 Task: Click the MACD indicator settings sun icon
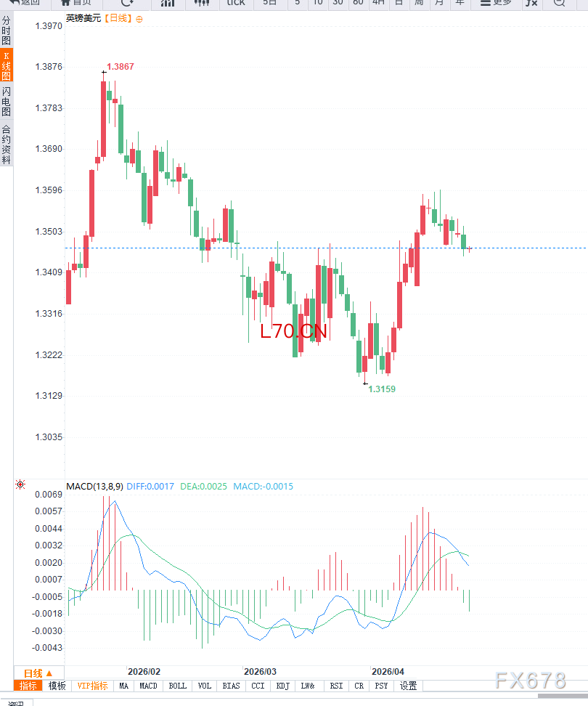[20, 484]
